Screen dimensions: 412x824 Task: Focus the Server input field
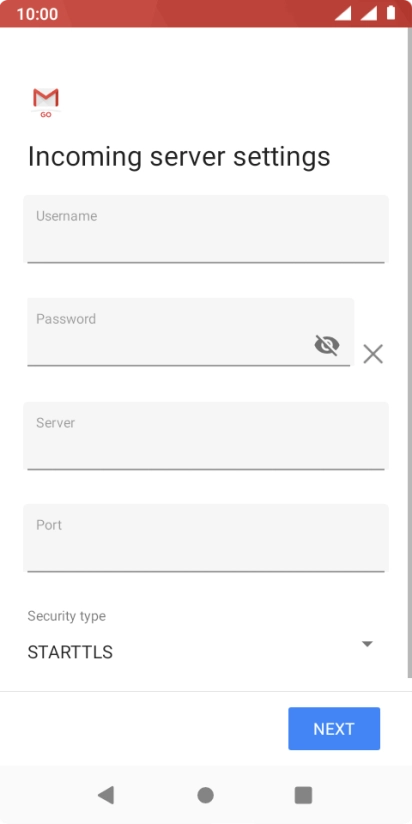point(206,436)
